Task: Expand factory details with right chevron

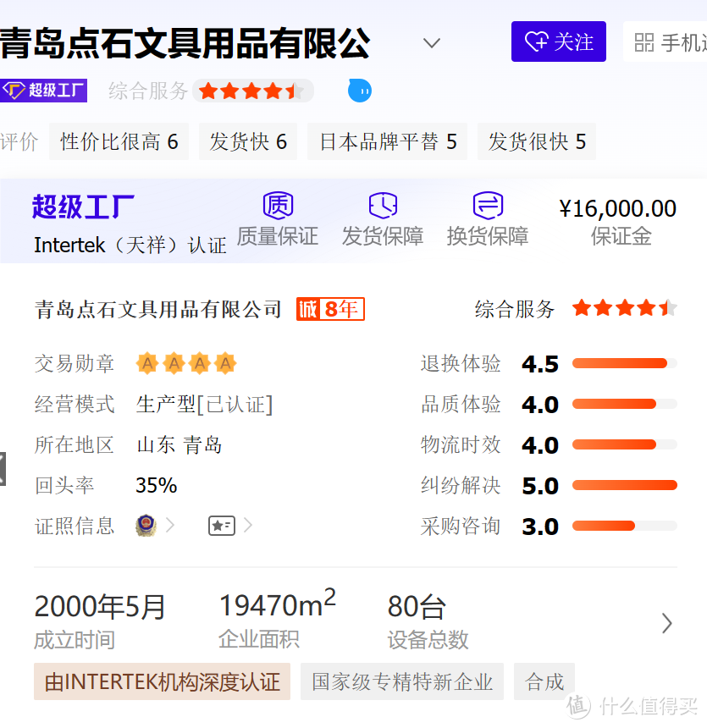Action: click(667, 624)
